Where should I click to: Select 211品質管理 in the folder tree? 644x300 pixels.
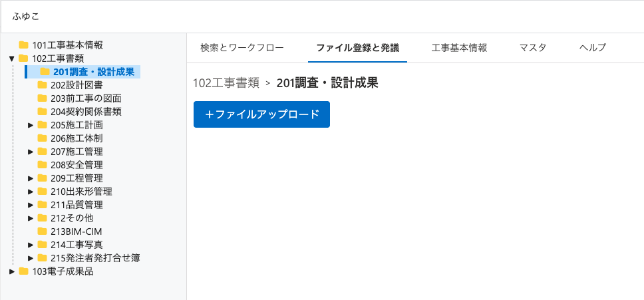(x=77, y=205)
